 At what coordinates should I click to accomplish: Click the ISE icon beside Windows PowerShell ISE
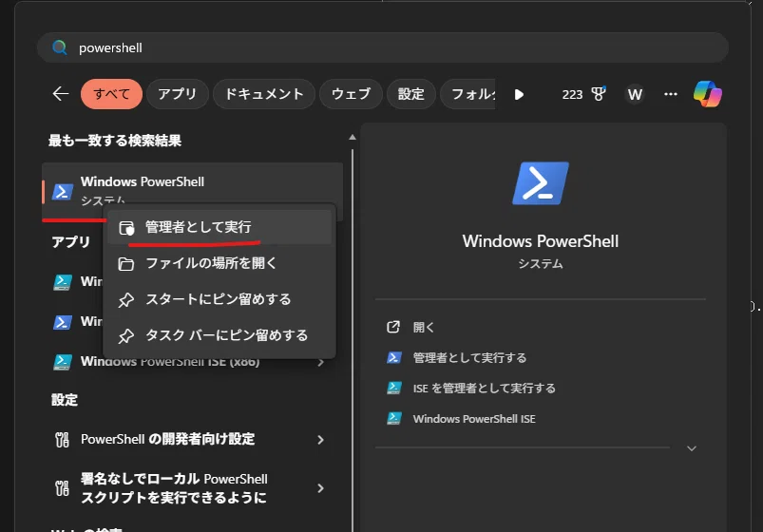pyautogui.click(x=394, y=419)
